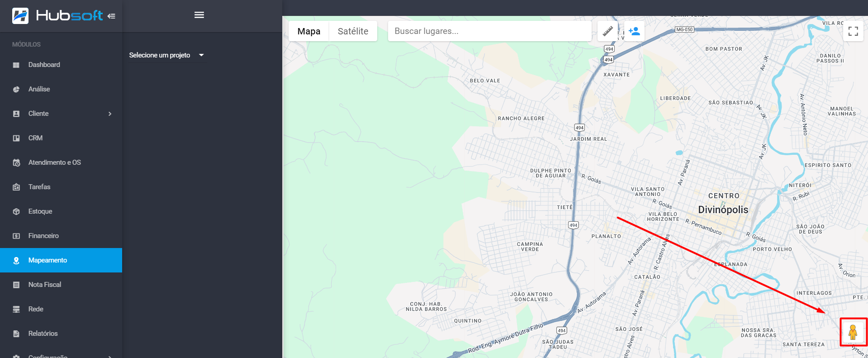
Task: Click the Buscar lugares search field
Action: [x=490, y=31]
